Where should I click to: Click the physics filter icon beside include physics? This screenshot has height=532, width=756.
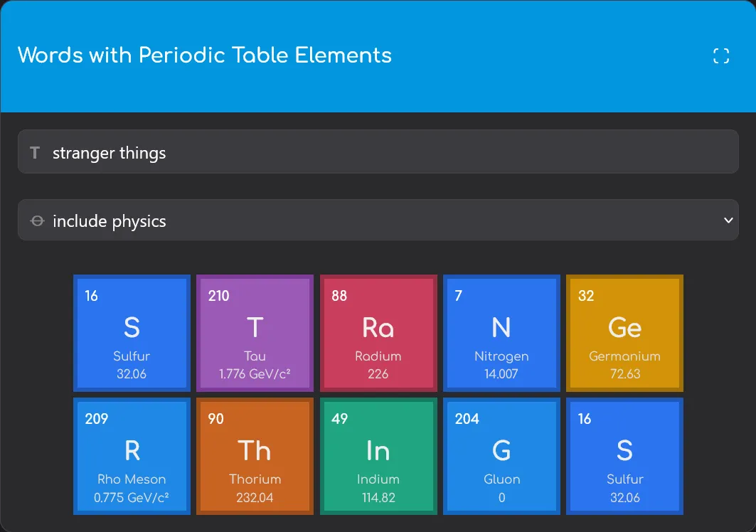coord(36,220)
